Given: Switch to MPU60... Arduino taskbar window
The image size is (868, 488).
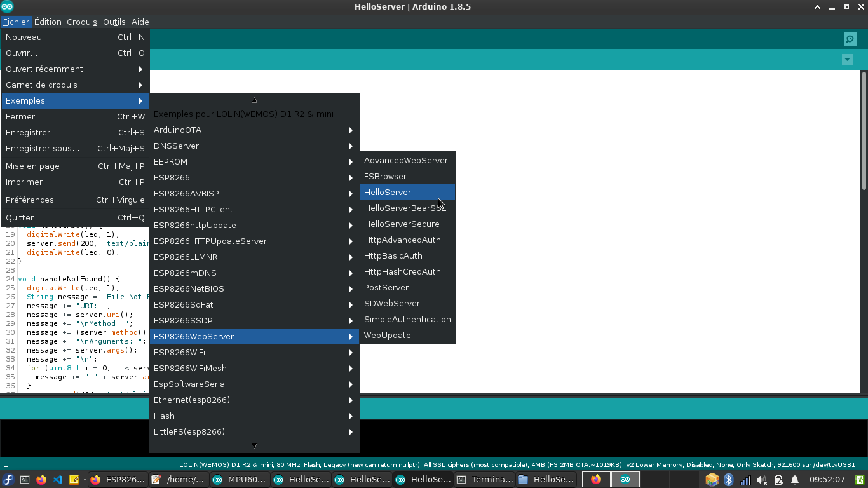Looking at the screenshot, I should pos(241,480).
